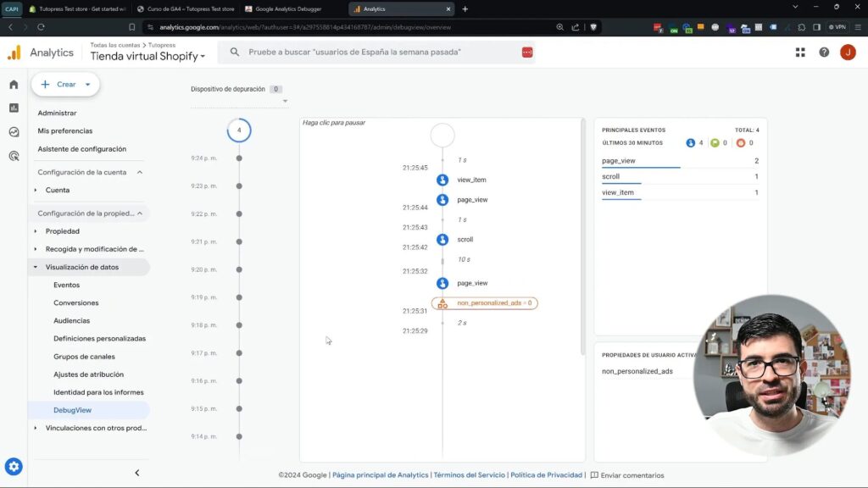Click the current-minute circle showing 4
This screenshot has height=488, width=868.
pos(239,130)
